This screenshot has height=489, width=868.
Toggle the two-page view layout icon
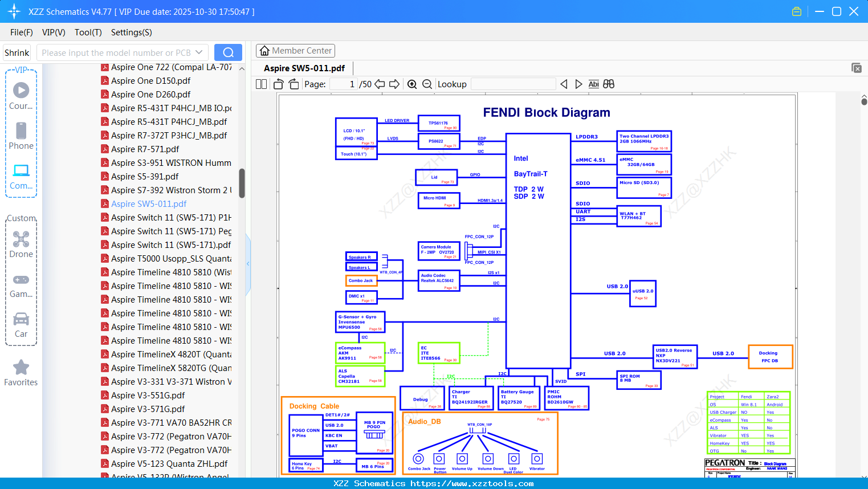[x=261, y=84]
